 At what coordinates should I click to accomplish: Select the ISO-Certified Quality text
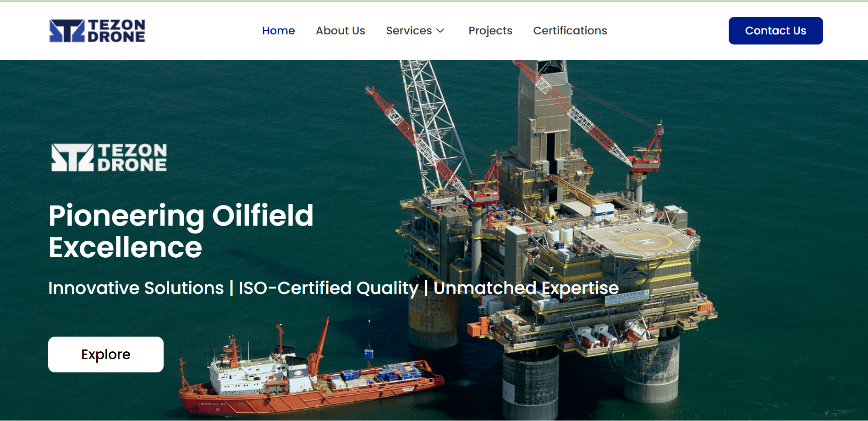(x=328, y=288)
